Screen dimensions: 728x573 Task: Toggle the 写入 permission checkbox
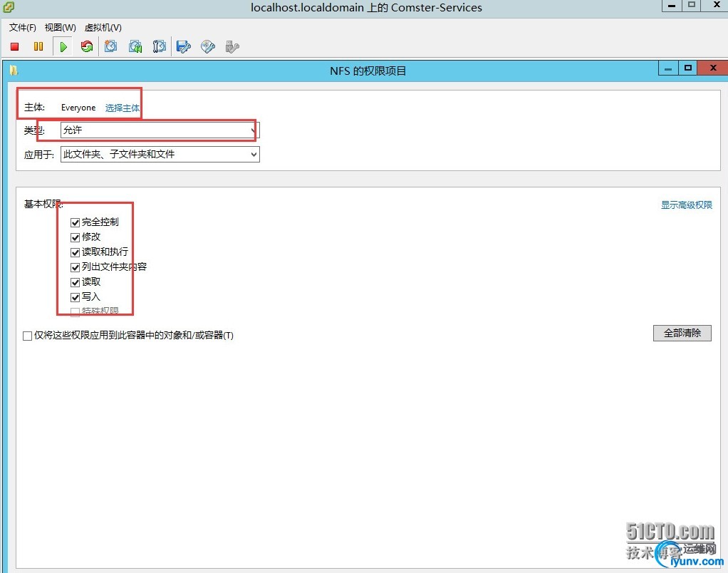76,296
